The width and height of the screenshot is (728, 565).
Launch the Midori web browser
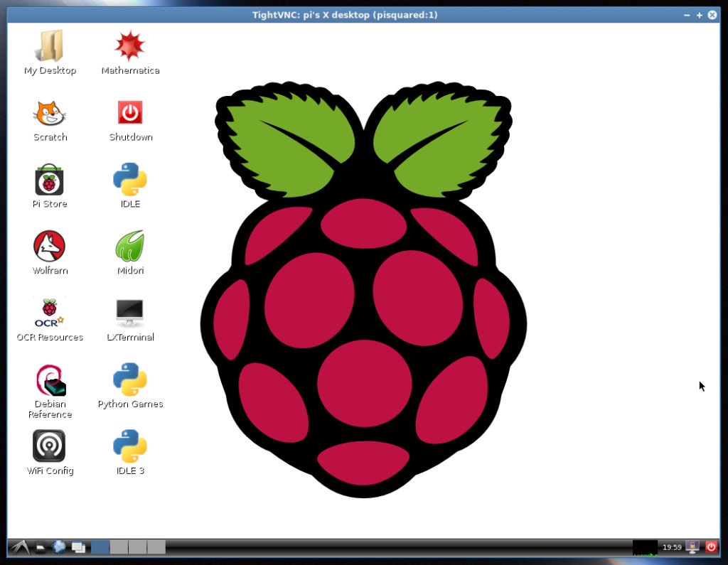click(130, 246)
